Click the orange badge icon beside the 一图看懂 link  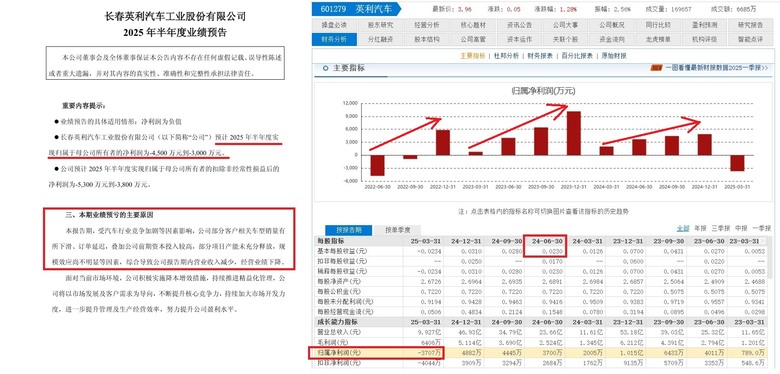tap(656, 68)
